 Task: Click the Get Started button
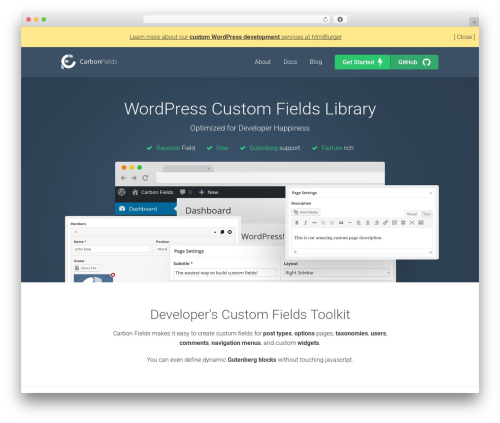coord(362,62)
